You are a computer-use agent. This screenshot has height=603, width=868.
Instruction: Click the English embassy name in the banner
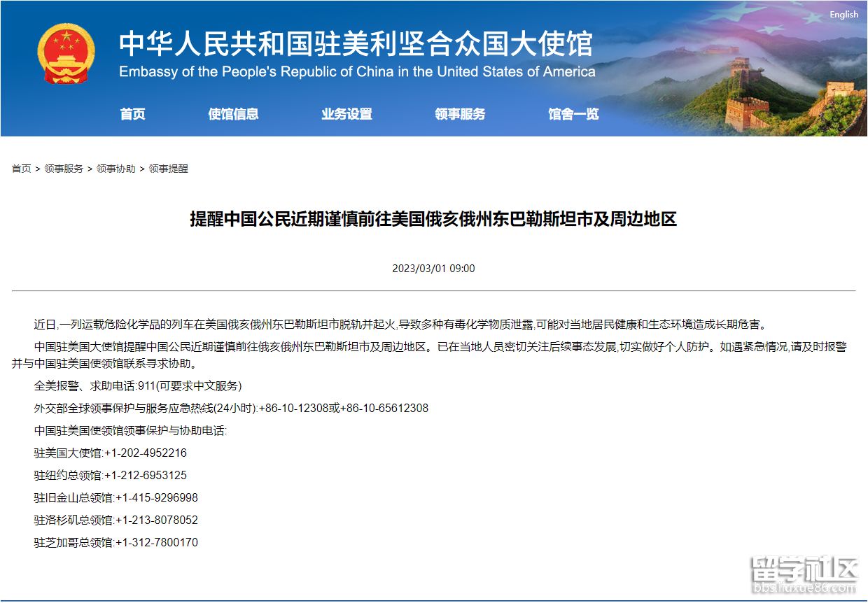coord(357,72)
